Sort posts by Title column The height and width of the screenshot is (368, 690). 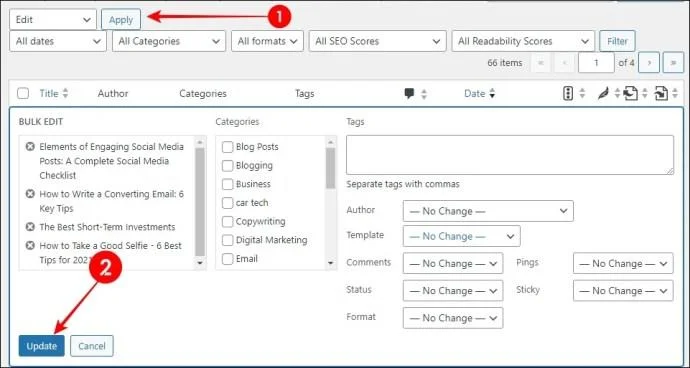click(54, 93)
